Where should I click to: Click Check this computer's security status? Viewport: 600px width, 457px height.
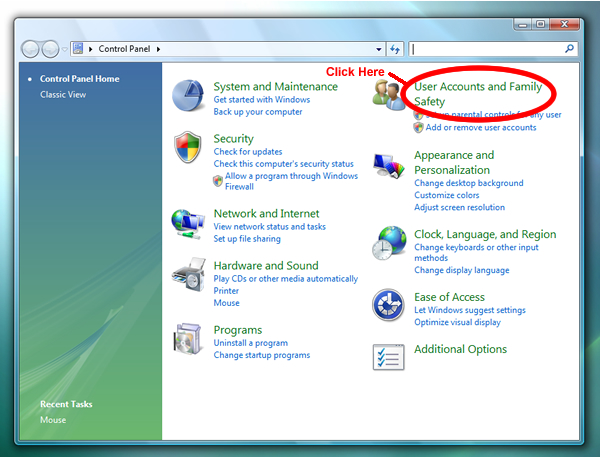point(284,164)
